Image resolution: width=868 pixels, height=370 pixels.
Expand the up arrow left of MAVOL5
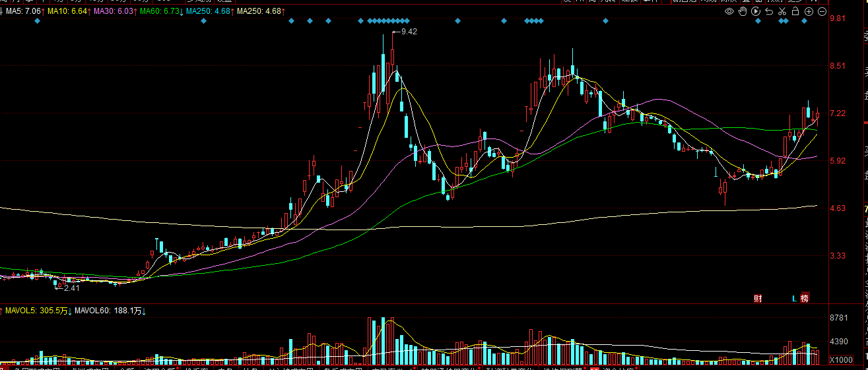[1, 310]
